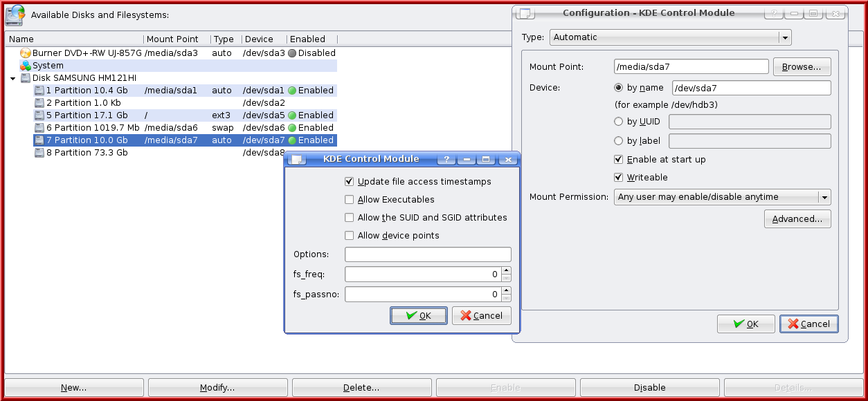Image resolution: width=868 pixels, height=401 pixels.
Task: Click the icon of 7 Partition 10.0 Gb
Action: pos(39,140)
